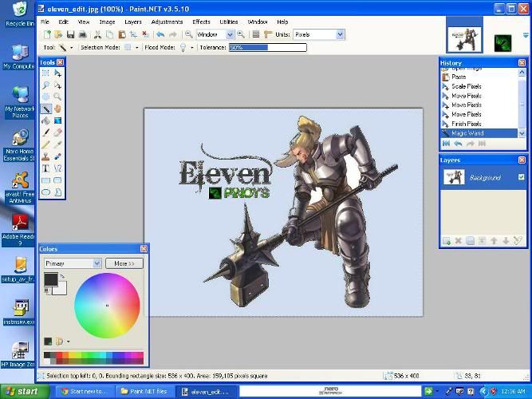
Task: Select the Ellipse Select tool
Action: tap(45, 97)
